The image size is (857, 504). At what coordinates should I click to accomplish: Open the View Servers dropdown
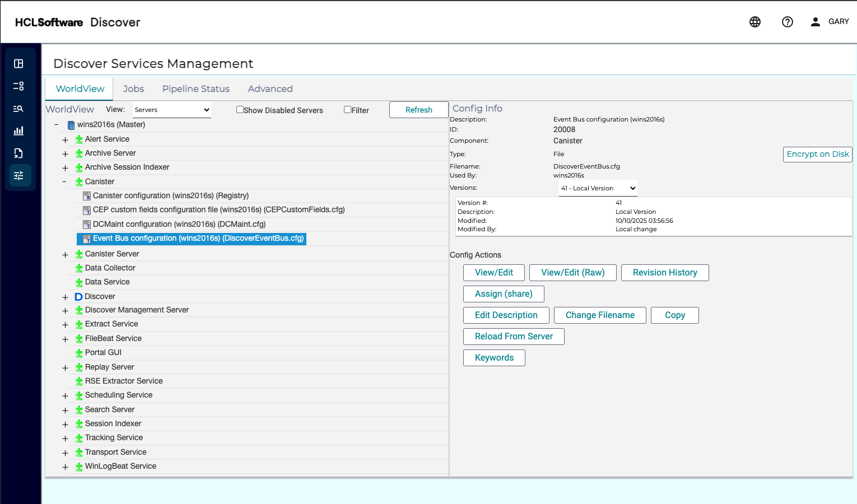pyautogui.click(x=172, y=110)
